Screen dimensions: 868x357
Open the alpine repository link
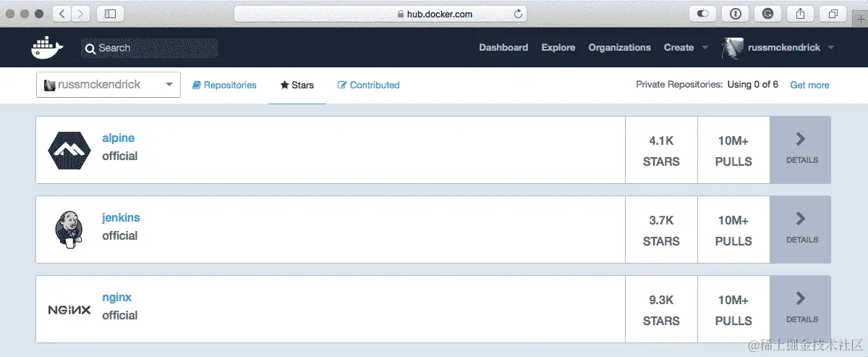coord(119,138)
